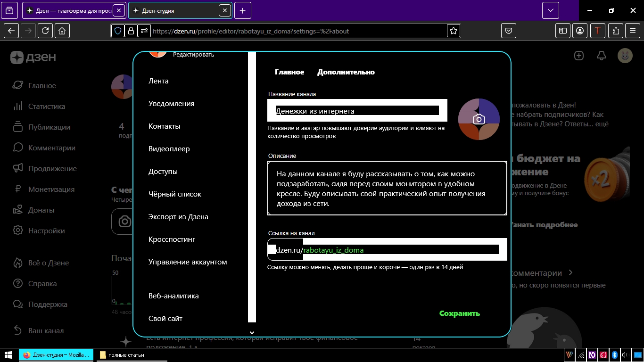The height and width of the screenshot is (362, 644).
Task: Open a new browser tab
Action: pyautogui.click(x=242, y=10)
